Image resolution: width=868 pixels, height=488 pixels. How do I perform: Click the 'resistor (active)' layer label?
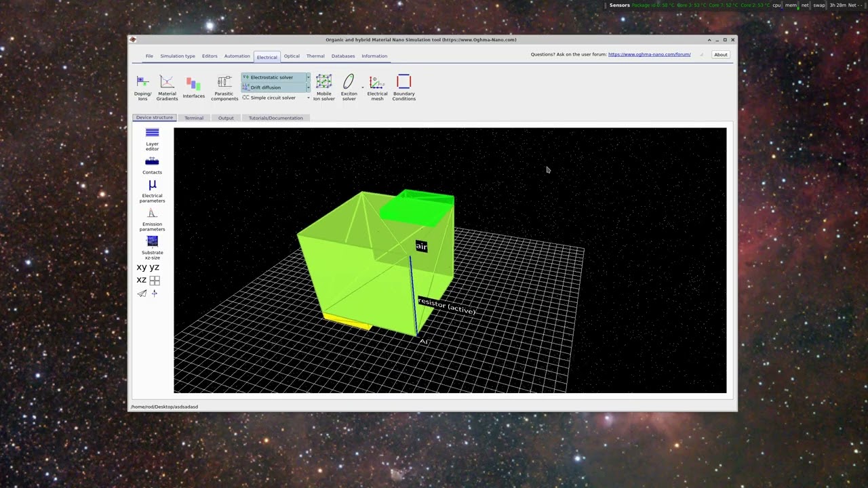(x=447, y=306)
